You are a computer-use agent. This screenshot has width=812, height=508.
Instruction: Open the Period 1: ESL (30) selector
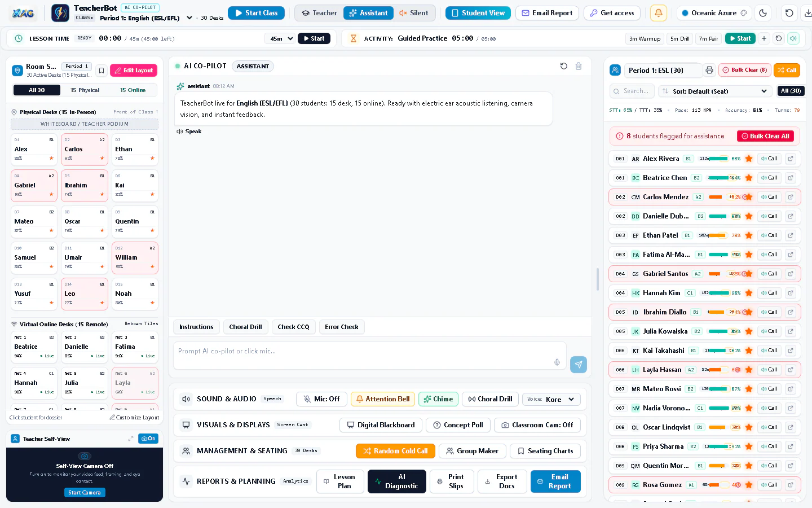[x=663, y=70]
